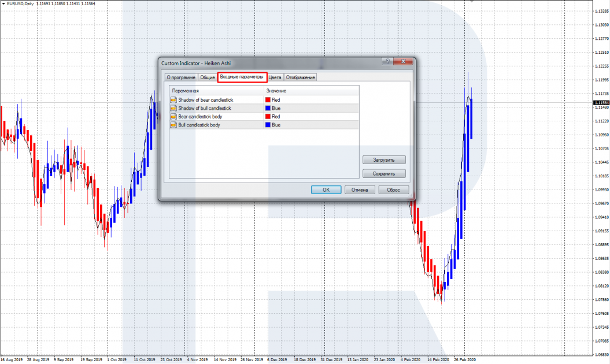Viewport: 610px width, 364px height.
Task: Click the '11 Oct 2019' date label
Action: (145, 360)
